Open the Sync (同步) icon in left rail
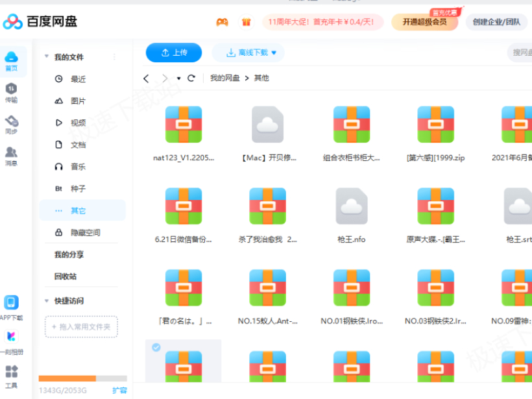Screen dimensions: 532x399 click(x=11, y=125)
